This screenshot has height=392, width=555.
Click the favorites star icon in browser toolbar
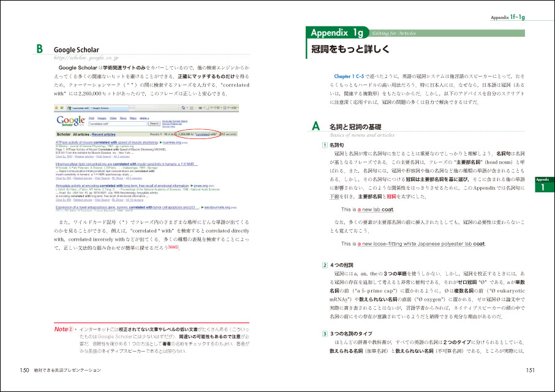pos(57,108)
